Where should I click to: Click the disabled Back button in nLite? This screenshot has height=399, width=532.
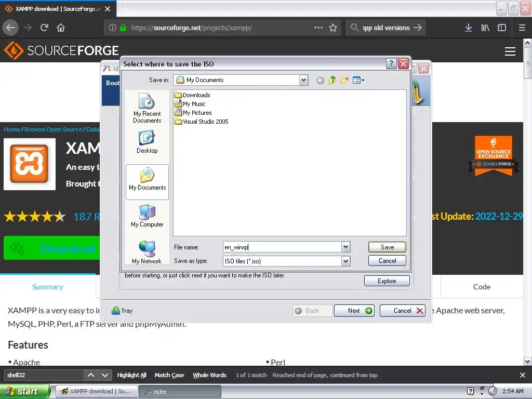pyautogui.click(x=312, y=311)
